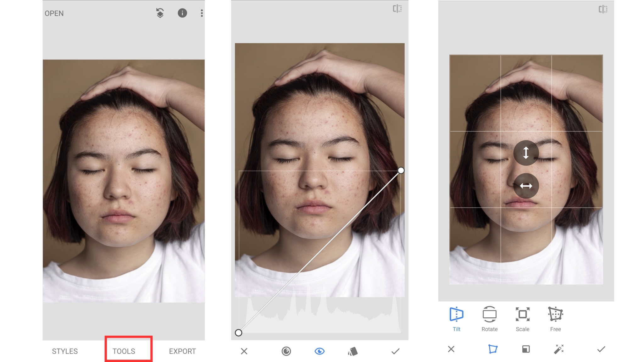Open the curves channel selector icon
This screenshot has width=644, height=362.
[x=286, y=351]
